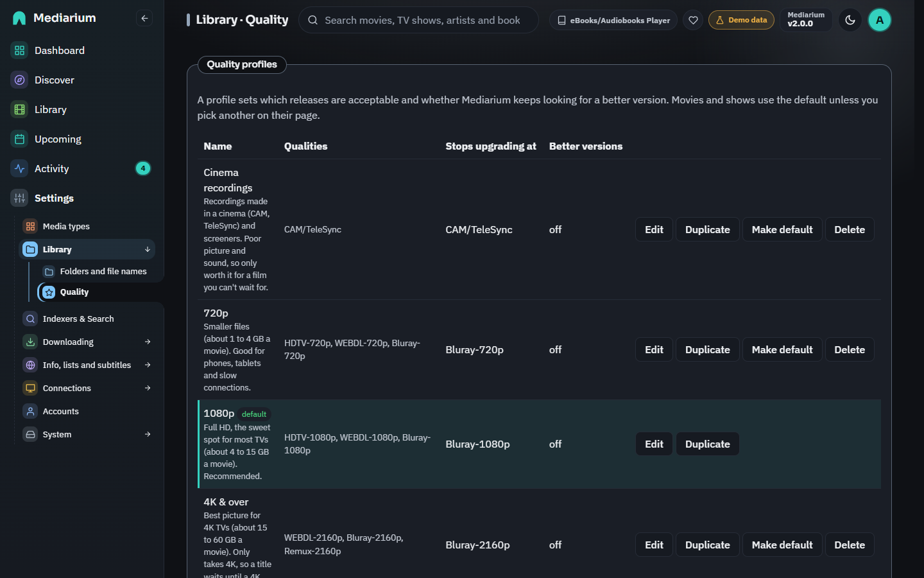The width and height of the screenshot is (924, 578).
Task: Make the 4K & over profile default
Action: (x=782, y=545)
